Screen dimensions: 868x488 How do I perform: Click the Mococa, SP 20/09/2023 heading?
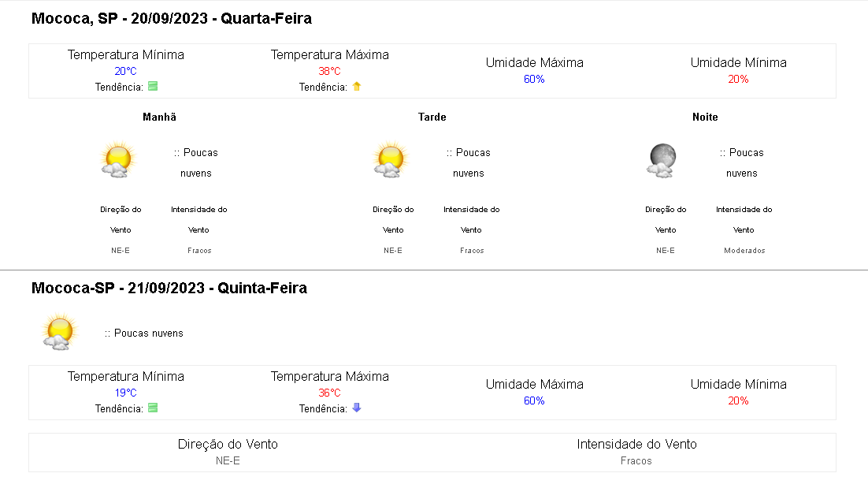[172, 19]
